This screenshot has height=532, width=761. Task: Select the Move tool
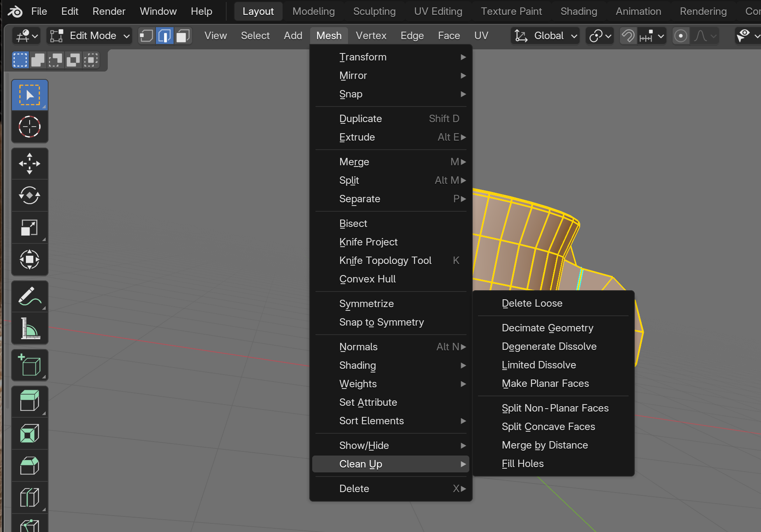30,164
